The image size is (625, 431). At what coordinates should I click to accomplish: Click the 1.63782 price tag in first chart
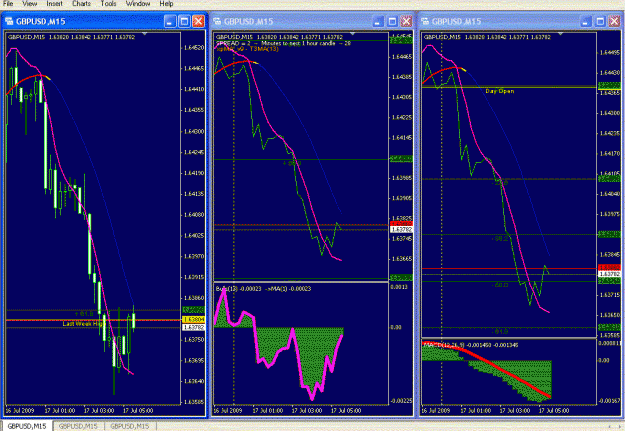pos(194,327)
